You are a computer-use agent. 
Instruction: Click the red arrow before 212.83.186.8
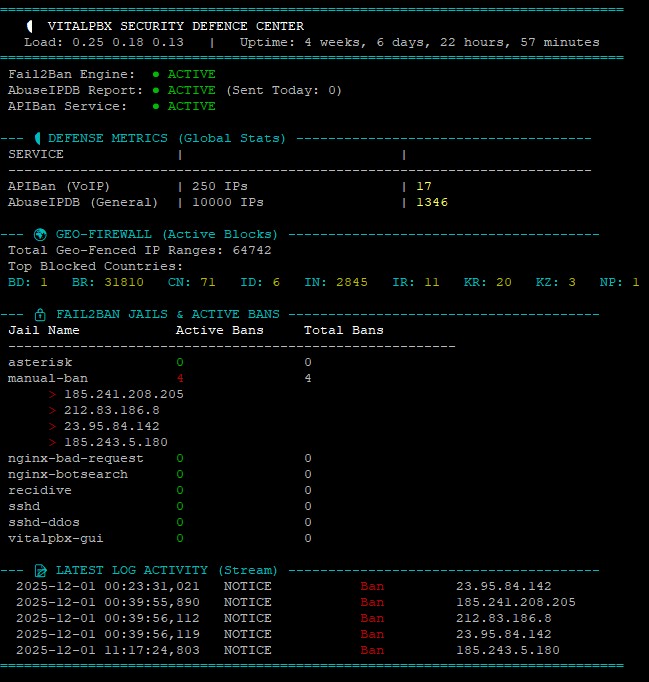pyautogui.click(x=52, y=410)
